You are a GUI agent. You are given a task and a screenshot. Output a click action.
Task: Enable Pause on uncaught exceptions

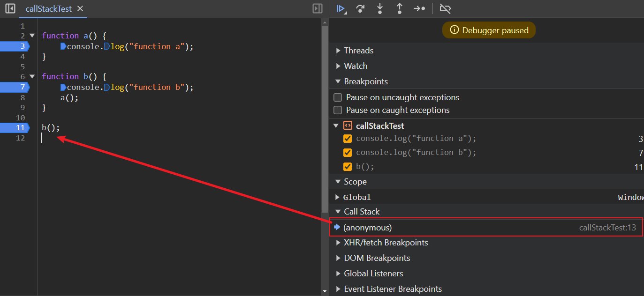click(x=338, y=97)
